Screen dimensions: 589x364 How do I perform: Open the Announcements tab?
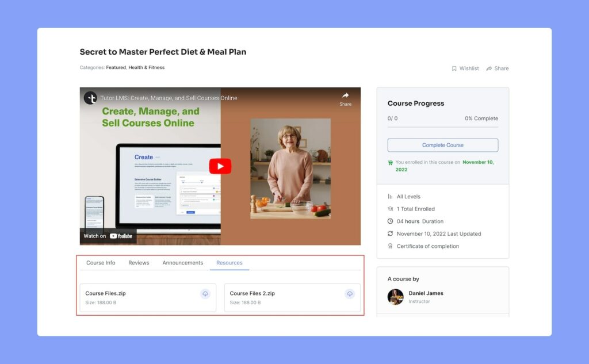pyautogui.click(x=182, y=263)
